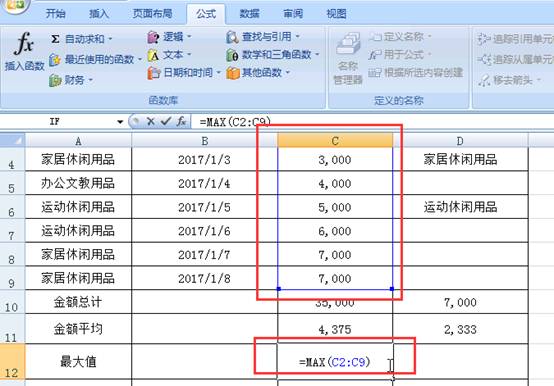Click the formula bar fx icon
Screen dimensions: 554x386
[181, 121]
